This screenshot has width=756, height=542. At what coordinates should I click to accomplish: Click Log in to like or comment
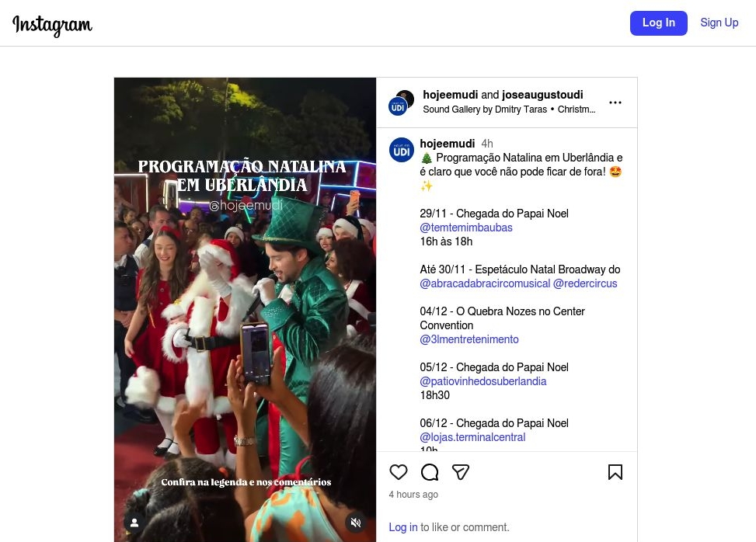(402, 527)
